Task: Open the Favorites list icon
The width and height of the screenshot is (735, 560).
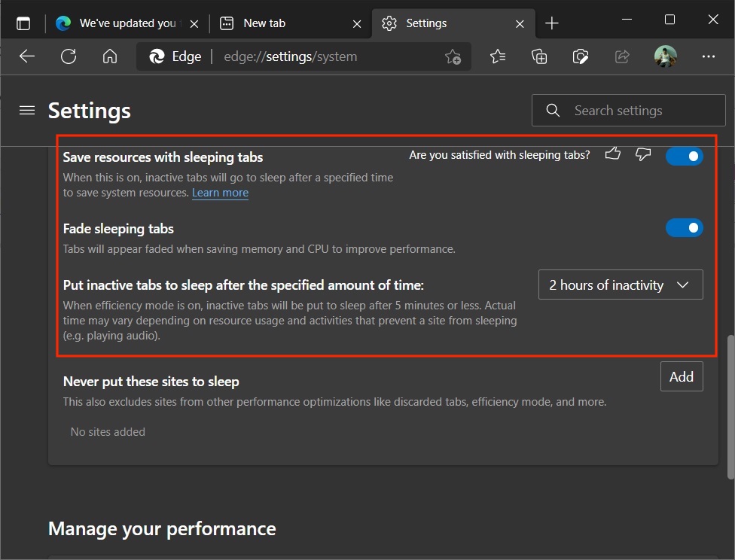Action: point(498,56)
